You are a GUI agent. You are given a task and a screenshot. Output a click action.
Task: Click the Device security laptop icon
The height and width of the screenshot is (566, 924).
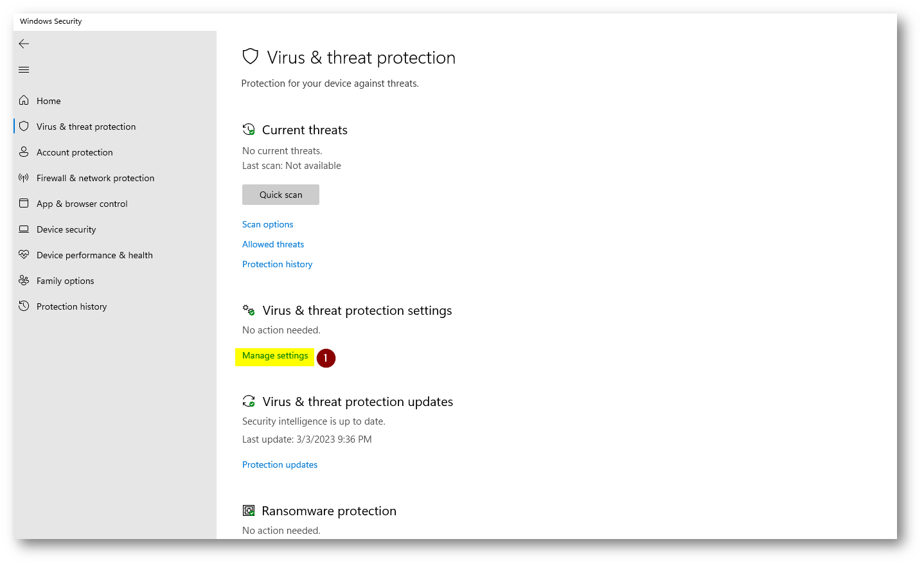(x=24, y=229)
